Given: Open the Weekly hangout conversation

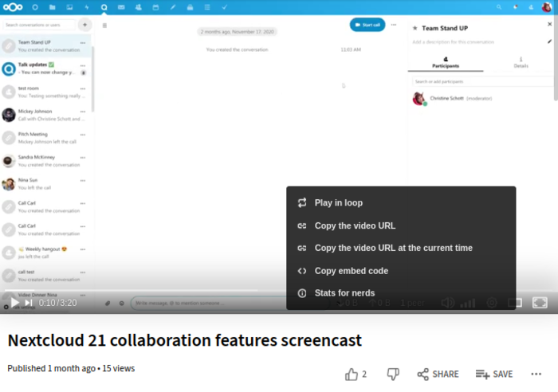Looking at the screenshot, I should click(x=45, y=253).
